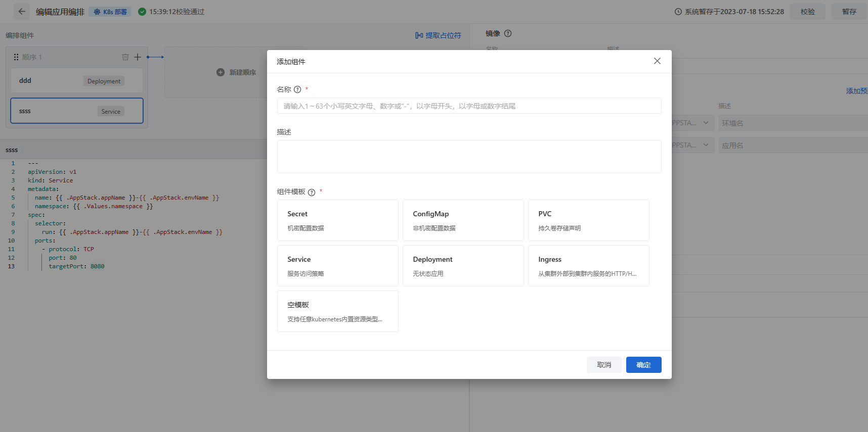868x432 pixels.
Task: Click code line 'port: 80'
Action: (63, 258)
